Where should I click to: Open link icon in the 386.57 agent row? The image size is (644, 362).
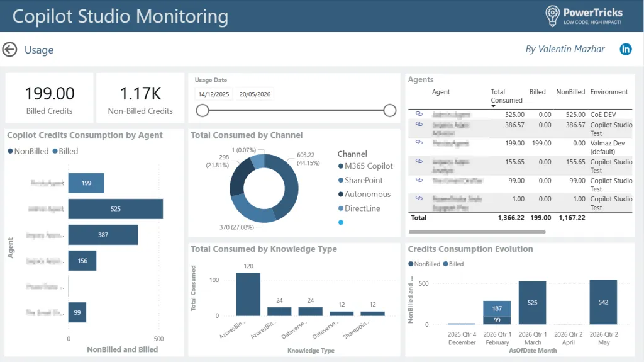click(x=419, y=124)
